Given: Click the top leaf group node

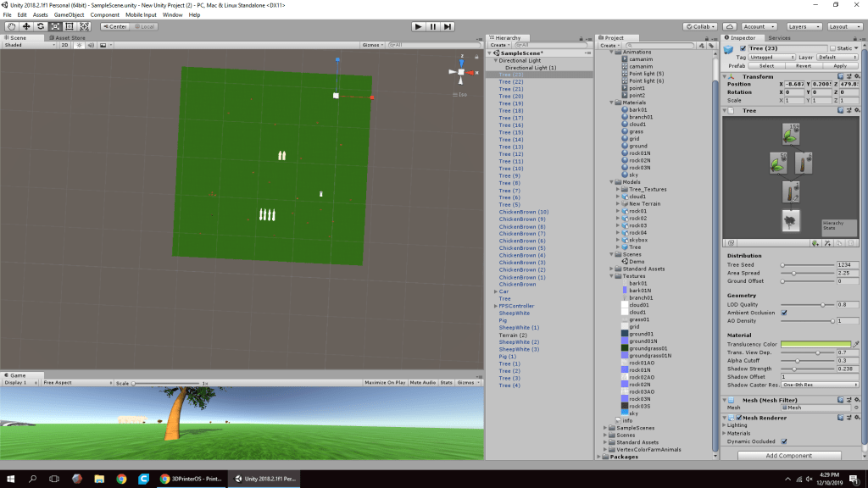Looking at the screenshot, I should [x=790, y=133].
